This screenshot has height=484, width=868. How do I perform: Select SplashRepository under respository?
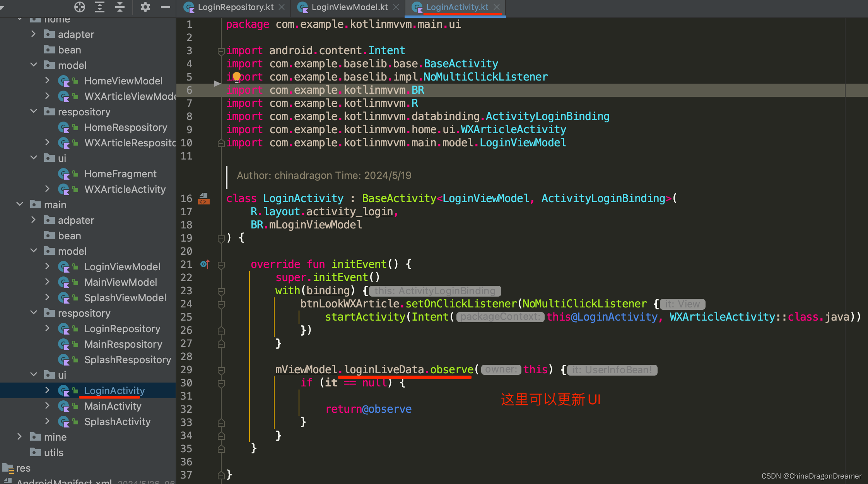tap(128, 359)
